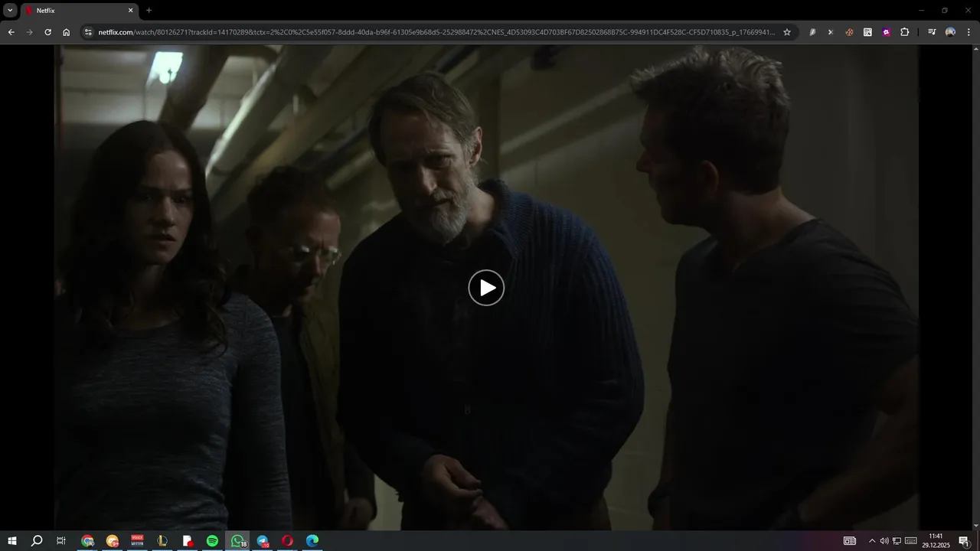Open the touch keyboard tray icon
The image size is (980, 551).
(910, 541)
